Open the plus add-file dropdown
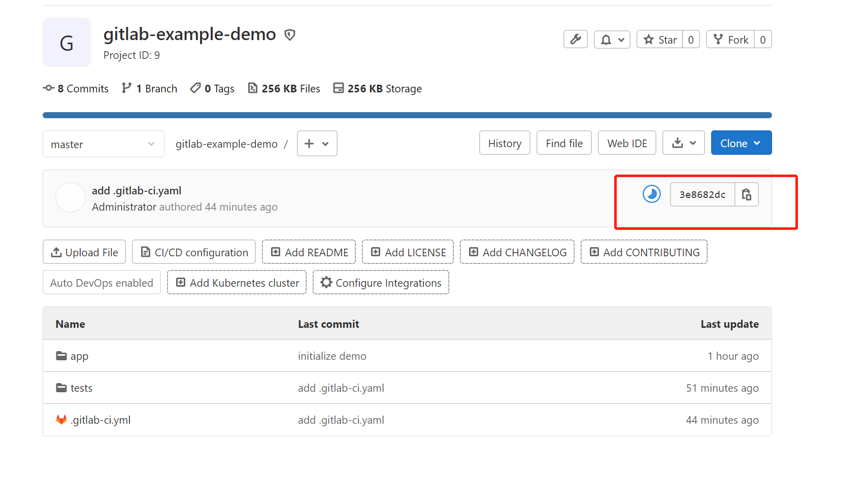 tap(317, 144)
